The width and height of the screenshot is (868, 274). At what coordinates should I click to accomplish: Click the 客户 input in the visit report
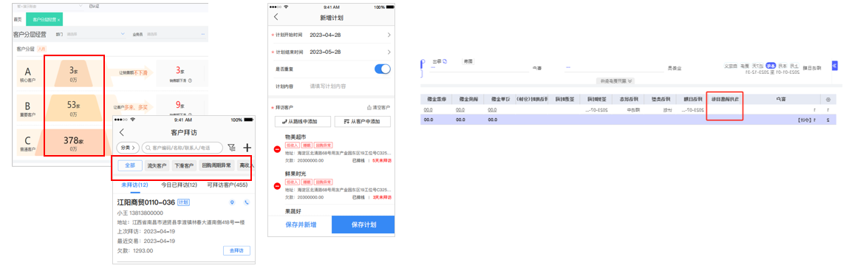pyautogui.click(x=479, y=67)
